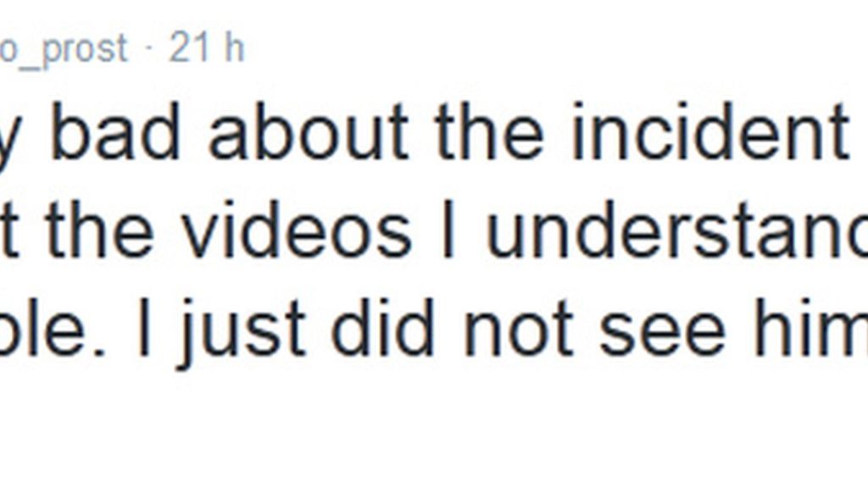Click the word 'just' in the last line
The height and width of the screenshot is (488, 868).
pos(241,332)
